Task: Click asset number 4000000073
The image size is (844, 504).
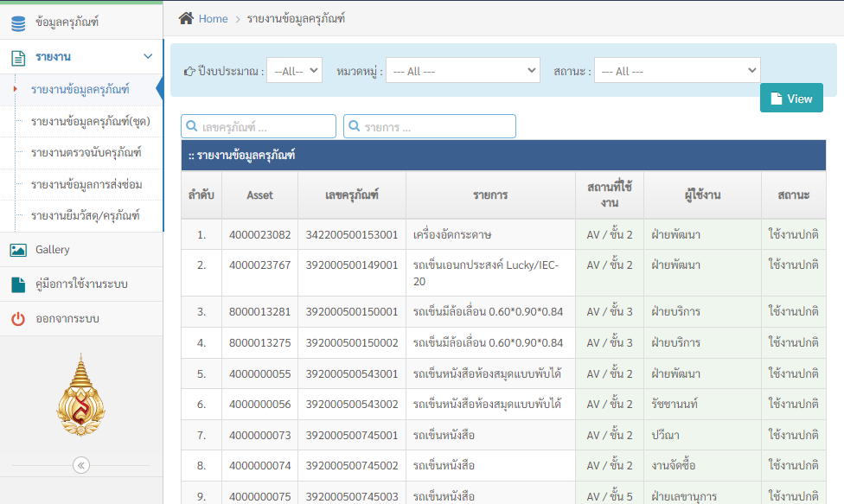Action: [260, 435]
